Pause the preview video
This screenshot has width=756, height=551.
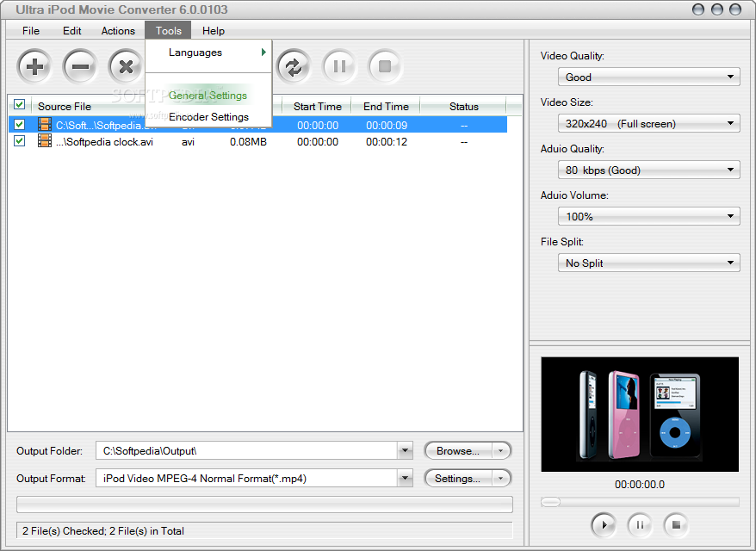[x=640, y=524]
